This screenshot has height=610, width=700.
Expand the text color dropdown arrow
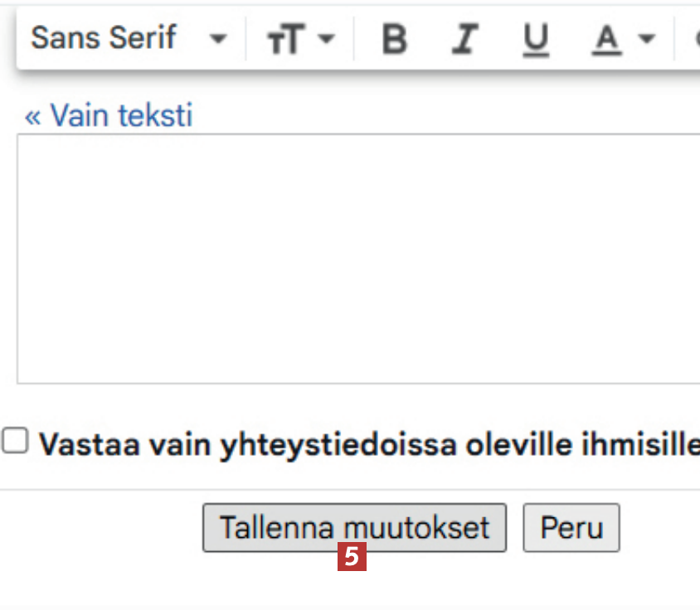pos(647,38)
